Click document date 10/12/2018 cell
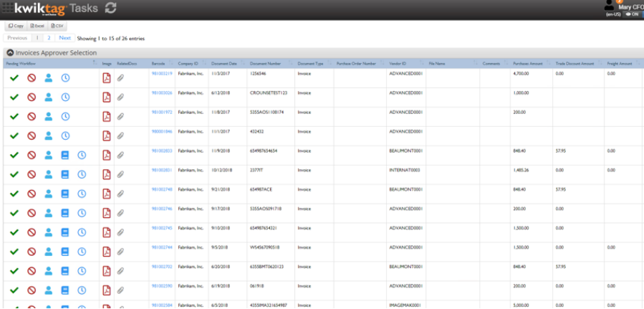The width and height of the screenshot is (644, 309). click(x=222, y=170)
